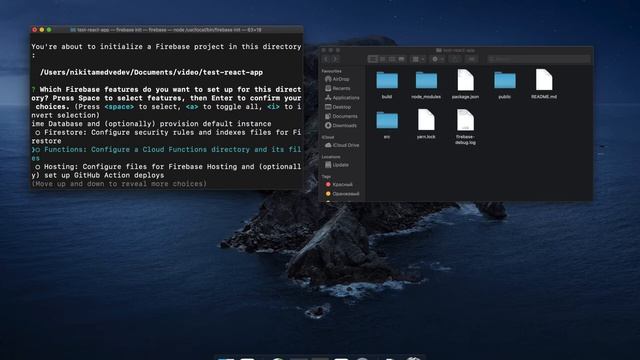The image size is (640, 360).
Task: Open Applications in the Finder sidebar
Action: coord(342,98)
